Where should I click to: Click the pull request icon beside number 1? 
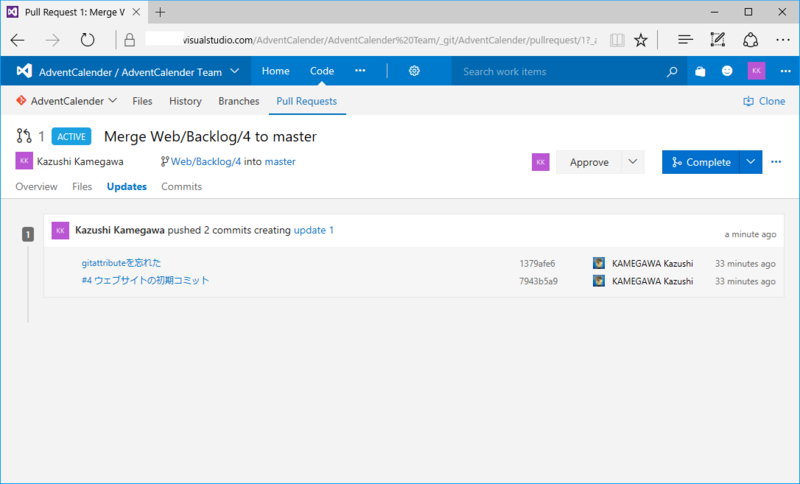[23, 136]
